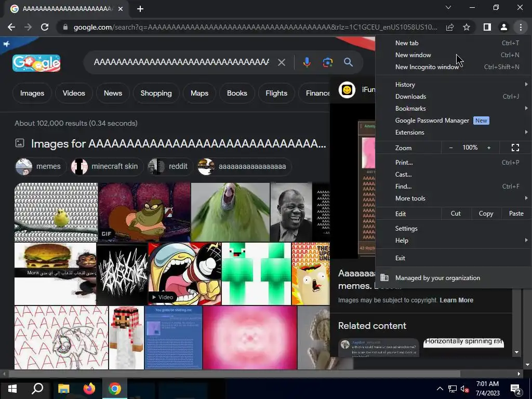Toggle fullscreen icon in Zoom row
This screenshot has width=532, height=399.
point(515,148)
